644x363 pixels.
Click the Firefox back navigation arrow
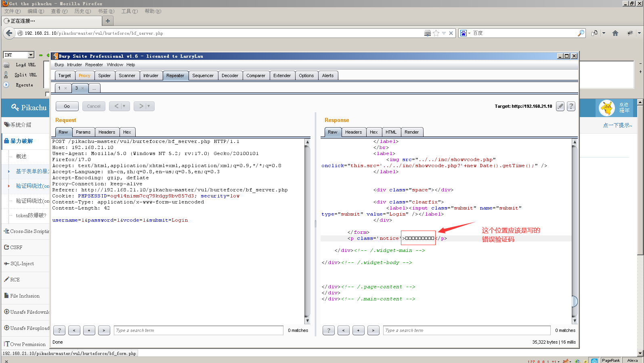coord(9,33)
